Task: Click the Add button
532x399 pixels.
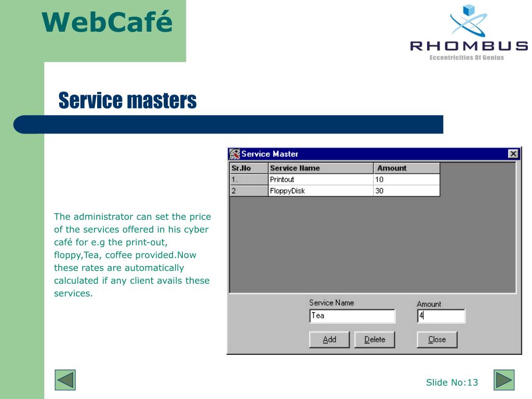Action: pyautogui.click(x=329, y=340)
